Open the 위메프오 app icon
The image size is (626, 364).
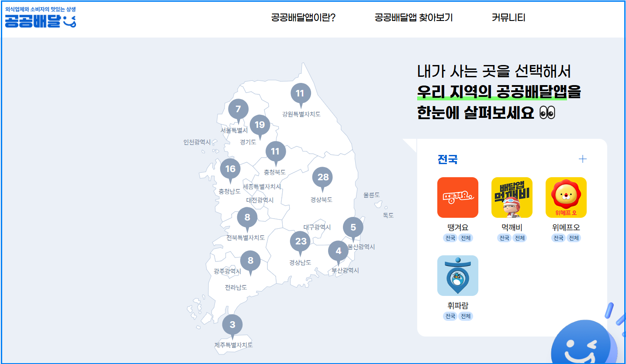(x=566, y=197)
